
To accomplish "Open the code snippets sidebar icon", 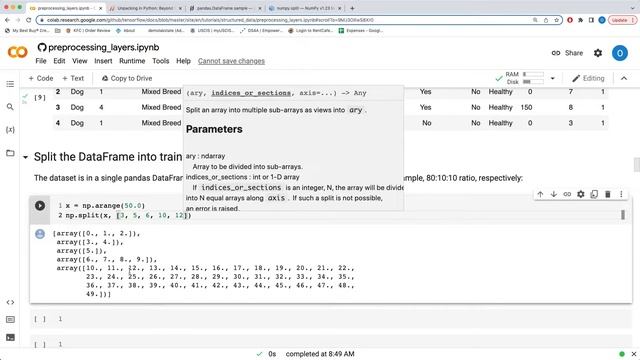I will [x=10, y=302].
